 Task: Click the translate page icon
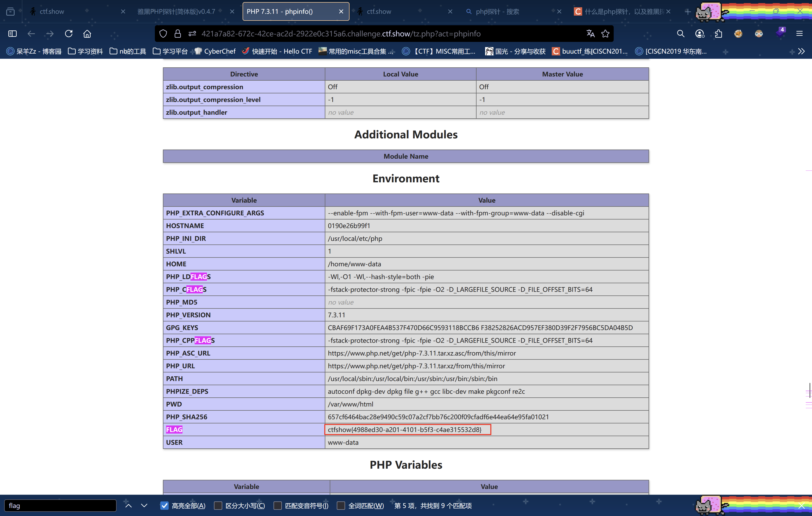click(590, 34)
